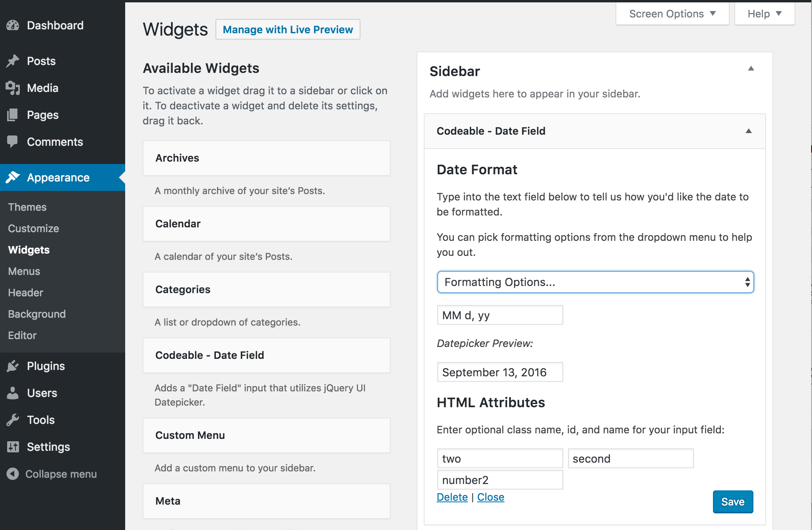This screenshot has height=530, width=812.
Task: Click the Posts pushpin icon
Action: click(13, 61)
